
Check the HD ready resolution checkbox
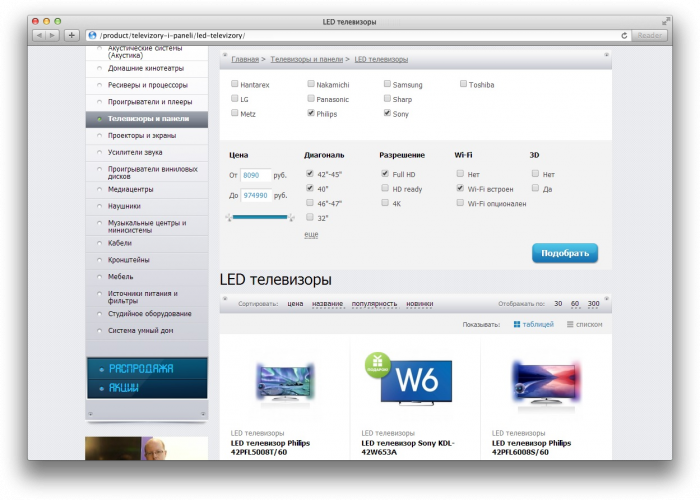click(385, 188)
